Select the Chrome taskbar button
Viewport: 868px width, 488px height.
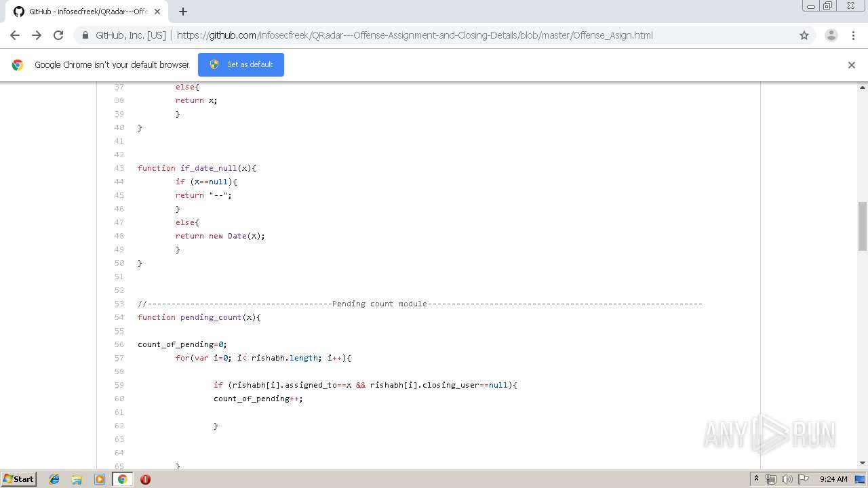pyautogui.click(x=122, y=479)
